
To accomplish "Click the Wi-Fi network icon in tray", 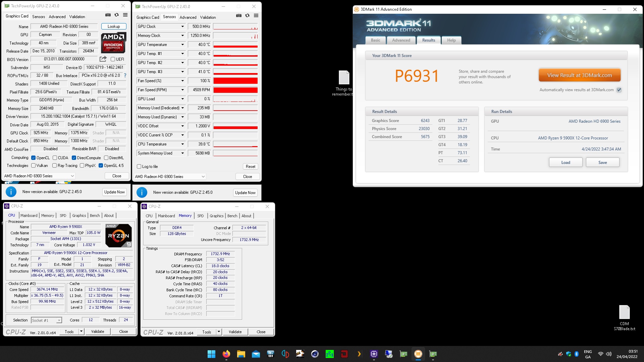I will [x=600, y=354].
